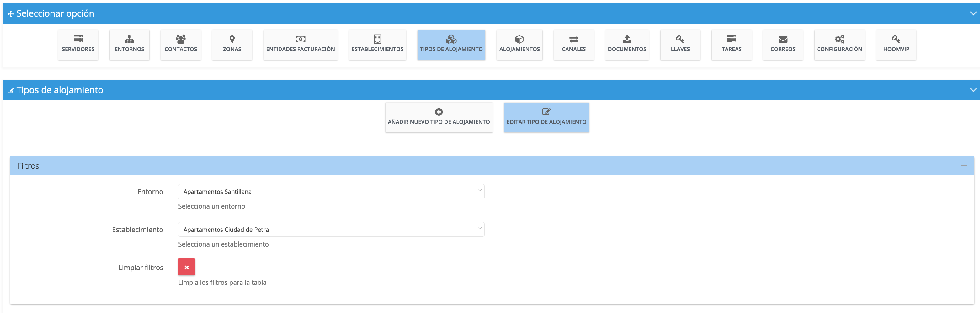980x313 pixels.
Task: Open Alojamientos cube icon
Action: 519,39
